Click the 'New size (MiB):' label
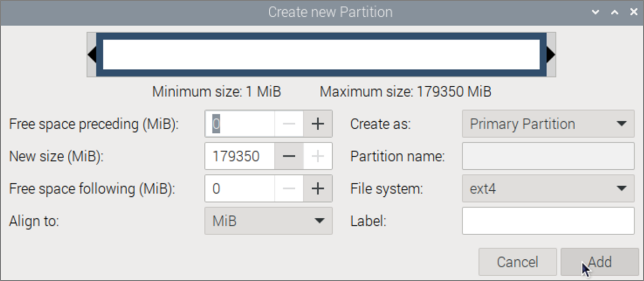 tap(56, 157)
